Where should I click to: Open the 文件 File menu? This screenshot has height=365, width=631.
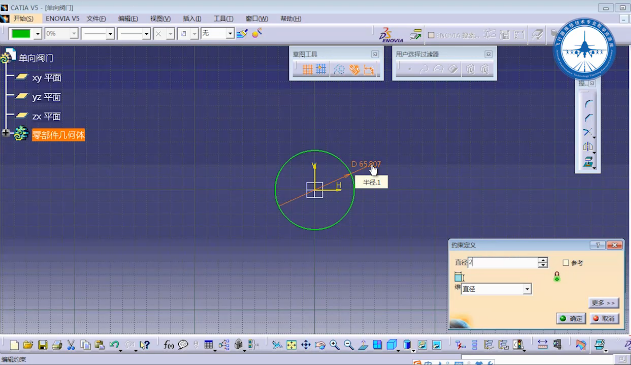pyautogui.click(x=96, y=19)
